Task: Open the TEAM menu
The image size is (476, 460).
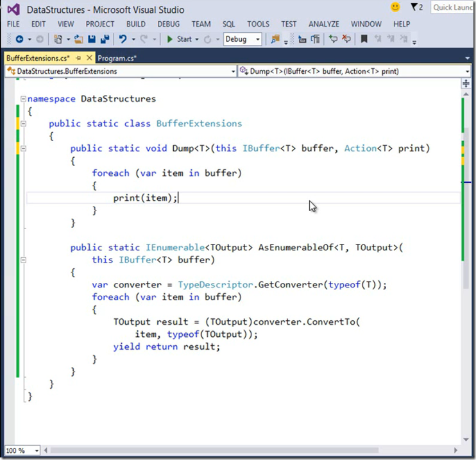Action: [x=201, y=24]
